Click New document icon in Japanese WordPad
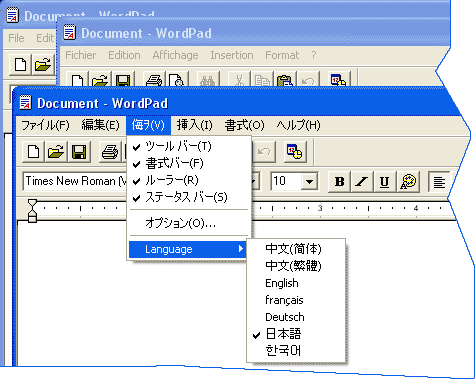Viewport: 475px width, 379px height. (x=33, y=152)
